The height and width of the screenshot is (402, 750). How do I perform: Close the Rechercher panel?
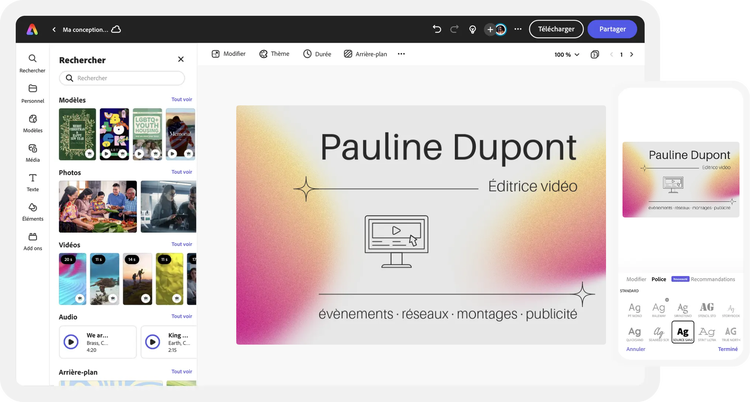[x=181, y=59]
